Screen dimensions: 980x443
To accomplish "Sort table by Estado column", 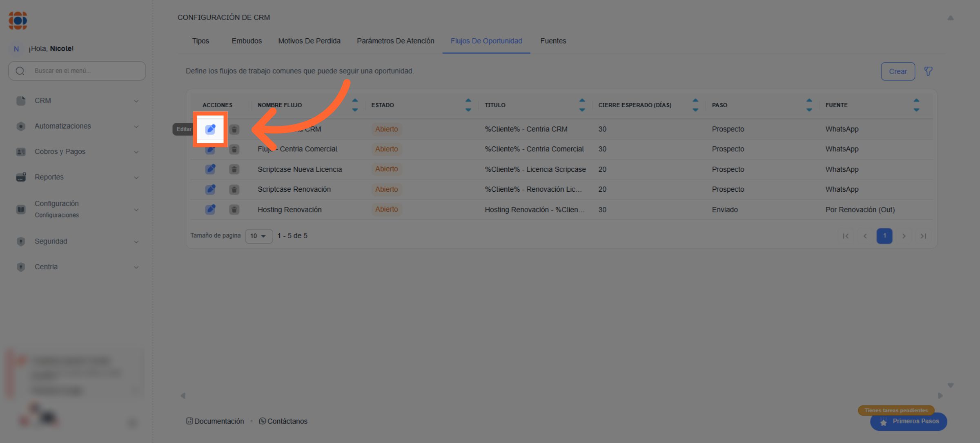I will click(x=468, y=105).
